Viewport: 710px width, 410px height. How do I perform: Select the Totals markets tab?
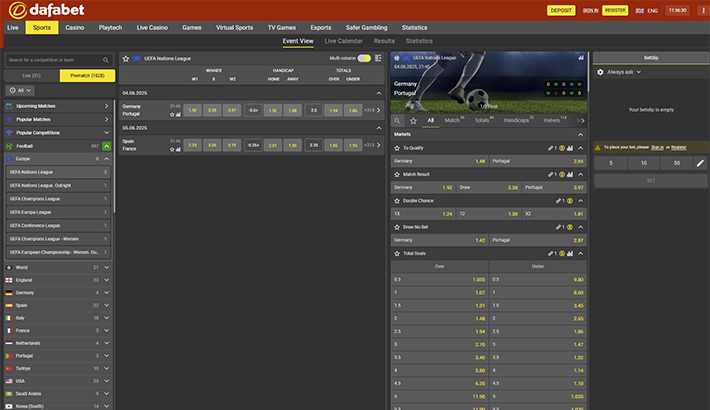pyautogui.click(x=484, y=120)
